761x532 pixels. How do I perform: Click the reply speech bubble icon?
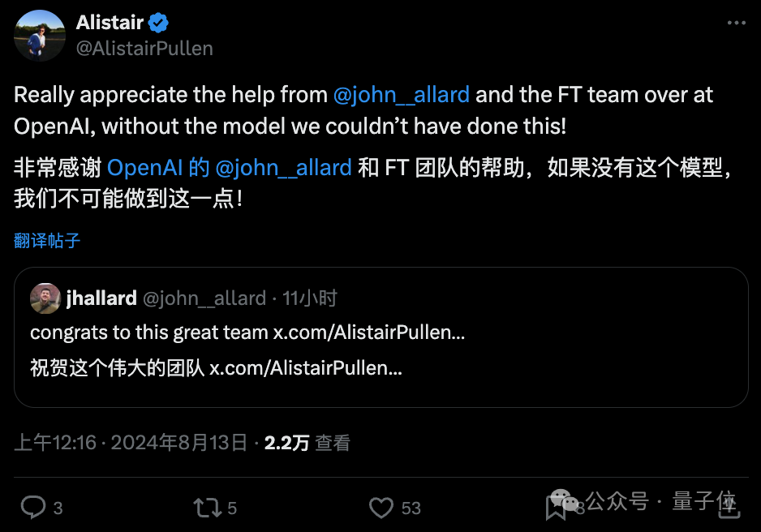click(x=32, y=508)
